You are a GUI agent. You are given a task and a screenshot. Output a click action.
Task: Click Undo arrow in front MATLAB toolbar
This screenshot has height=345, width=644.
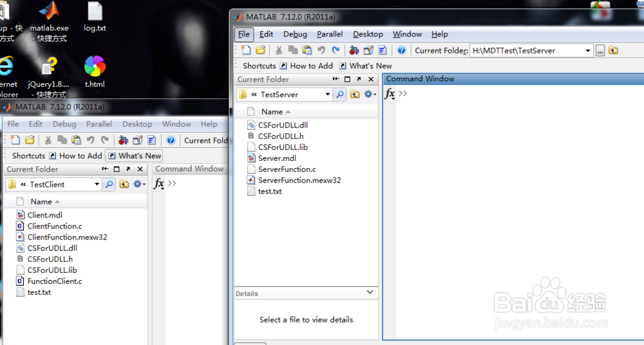point(321,50)
